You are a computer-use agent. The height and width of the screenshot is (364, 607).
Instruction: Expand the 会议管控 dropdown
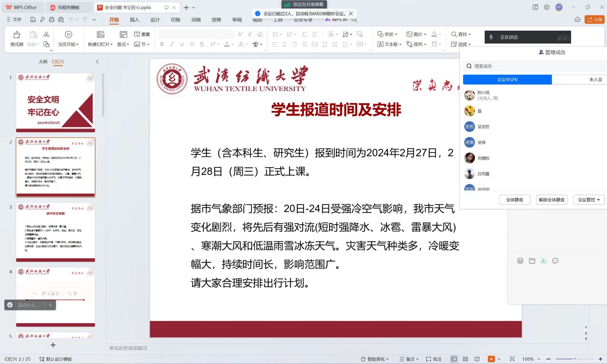coord(589,200)
